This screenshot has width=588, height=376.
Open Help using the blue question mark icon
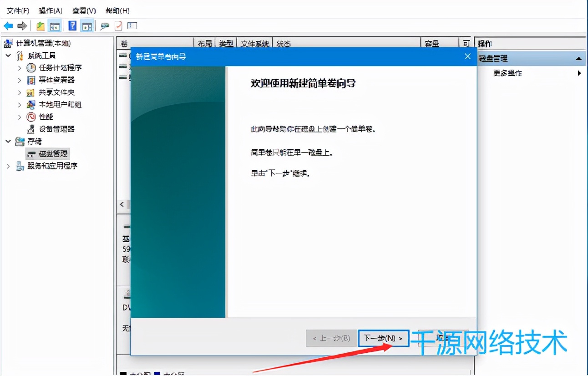(72, 26)
